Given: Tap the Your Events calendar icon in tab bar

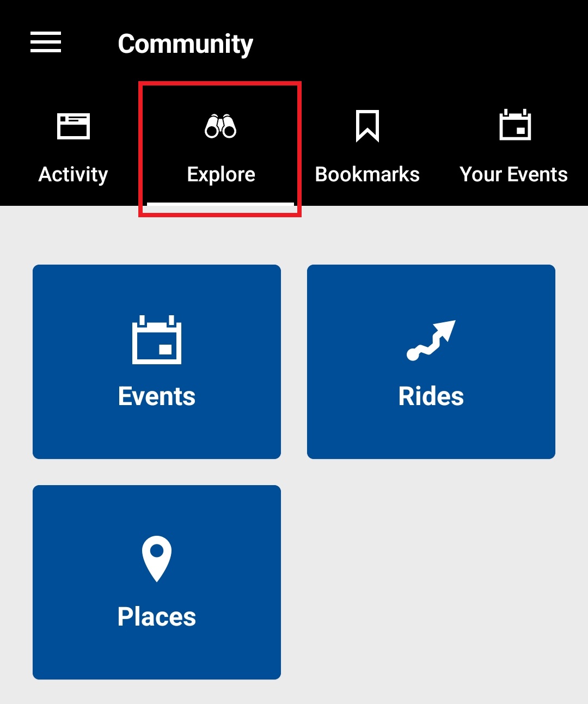Looking at the screenshot, I should [515, 125].
